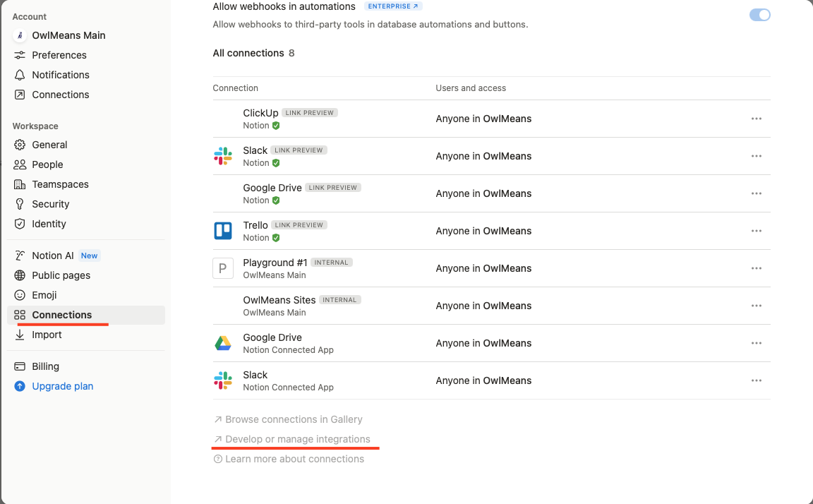Show options for Slack Notion Connected App

coord(757,380)
